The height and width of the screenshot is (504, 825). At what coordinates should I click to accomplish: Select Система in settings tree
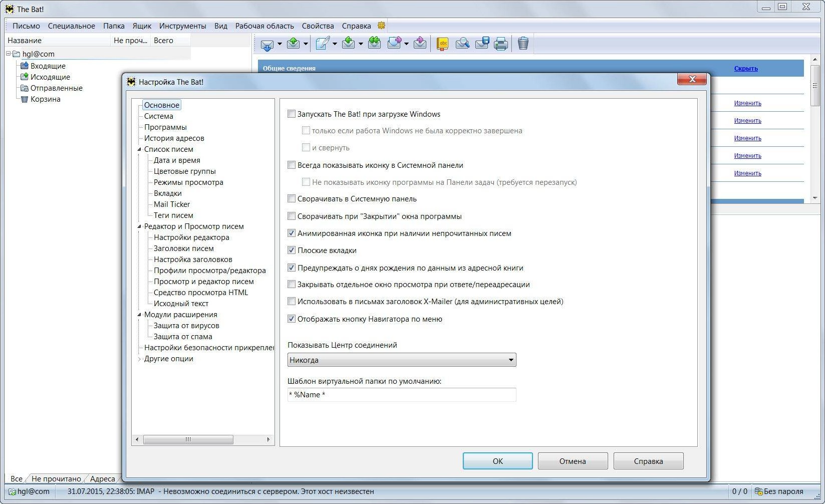coord(159,116)
